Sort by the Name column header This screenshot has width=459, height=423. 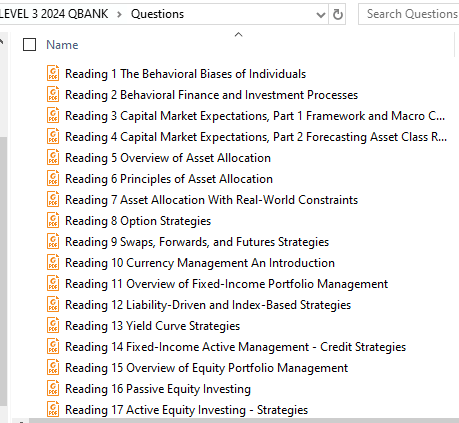pyautogui.click(x=62, y=45)
